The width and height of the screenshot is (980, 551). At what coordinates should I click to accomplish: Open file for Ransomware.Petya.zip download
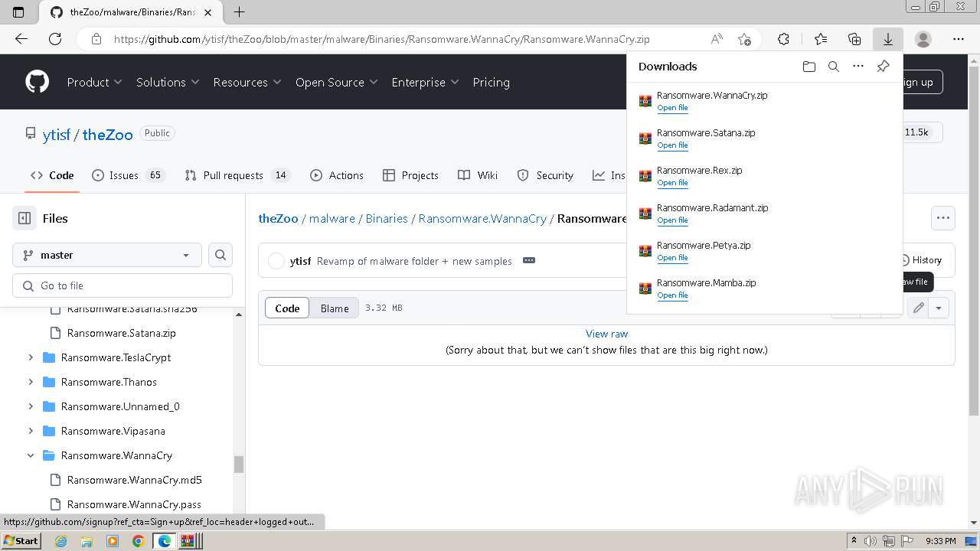pyautogui.click(x=672, y=258)
